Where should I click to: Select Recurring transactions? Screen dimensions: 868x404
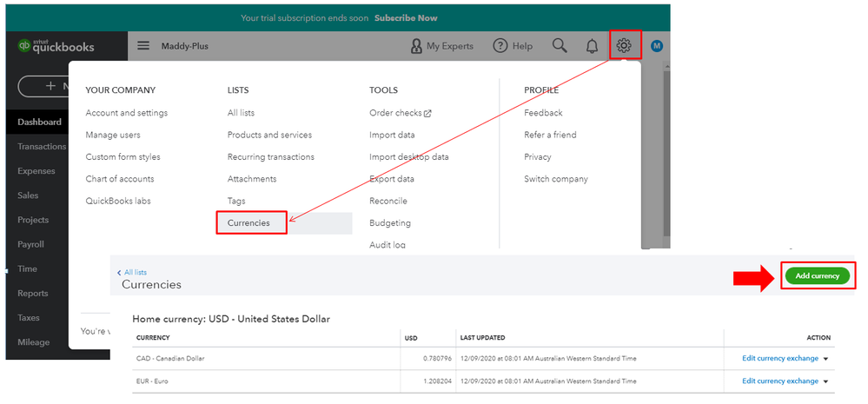(x=271, y=157)
